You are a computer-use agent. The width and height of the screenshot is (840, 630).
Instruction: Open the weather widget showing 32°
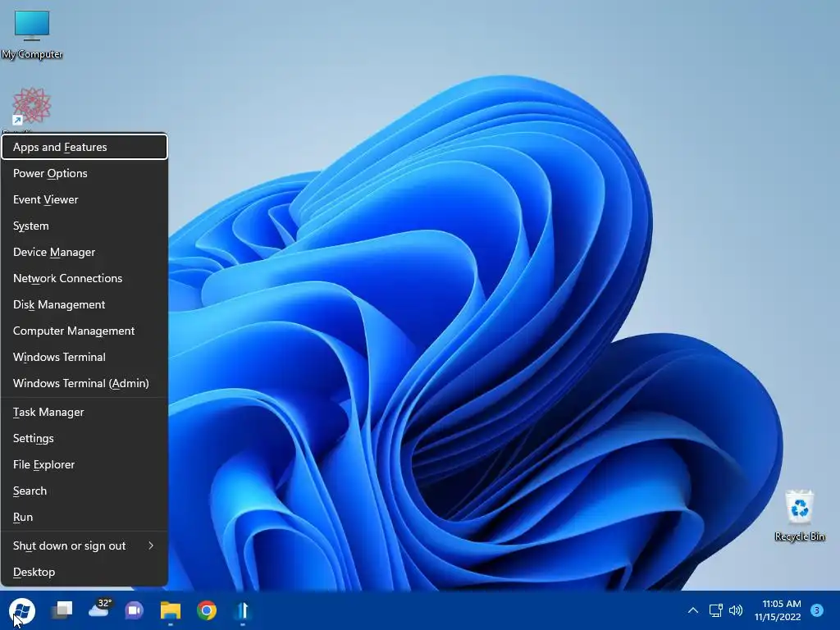coord(99,608)
